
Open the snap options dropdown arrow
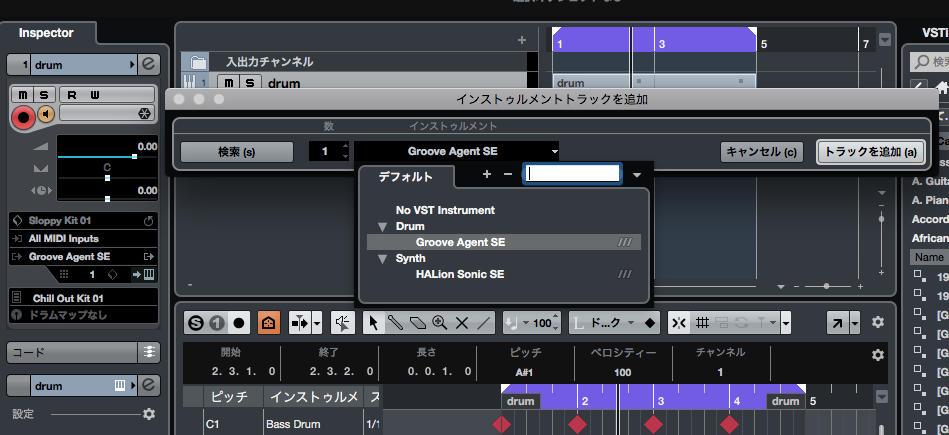(x=786, y=323)
